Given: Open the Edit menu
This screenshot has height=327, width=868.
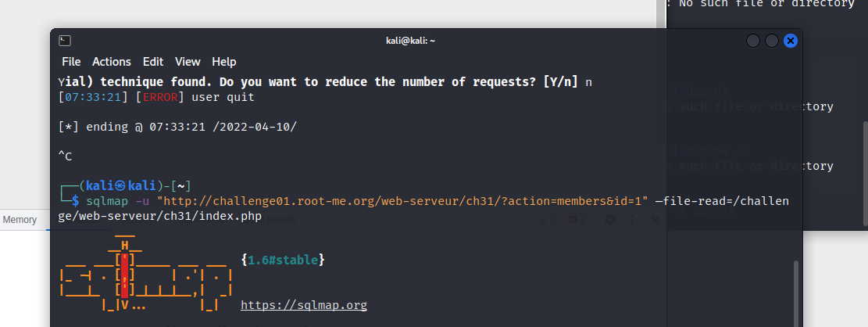Looking at the screenshot, I should click(x=153, y=62).
